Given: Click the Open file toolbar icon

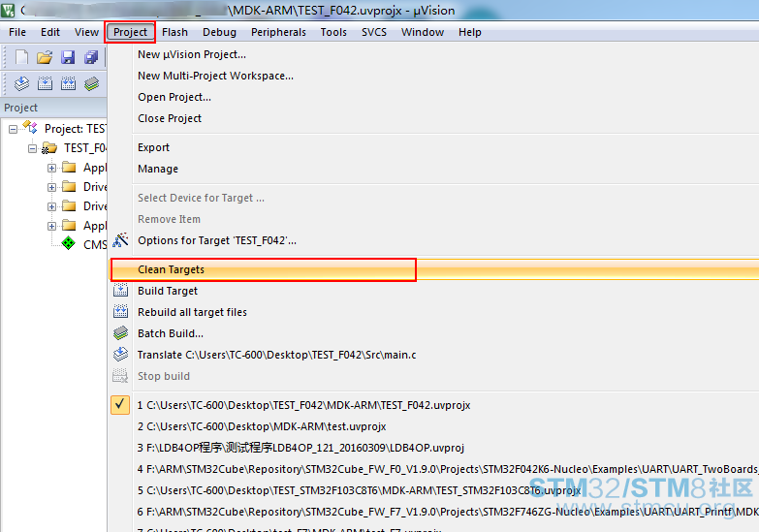Looking at the screenshot, I should (45, 57).
